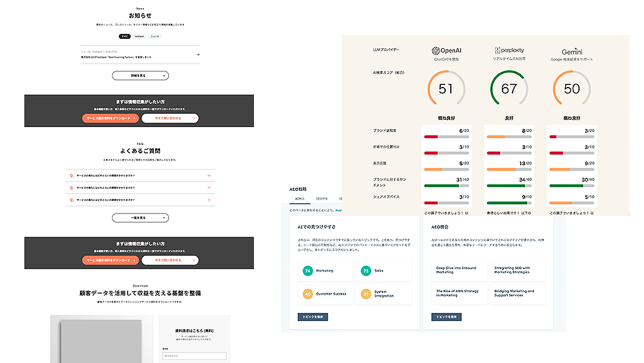Click the System Integration score 39 badge
644x363 pixels.
coord(366,294)
